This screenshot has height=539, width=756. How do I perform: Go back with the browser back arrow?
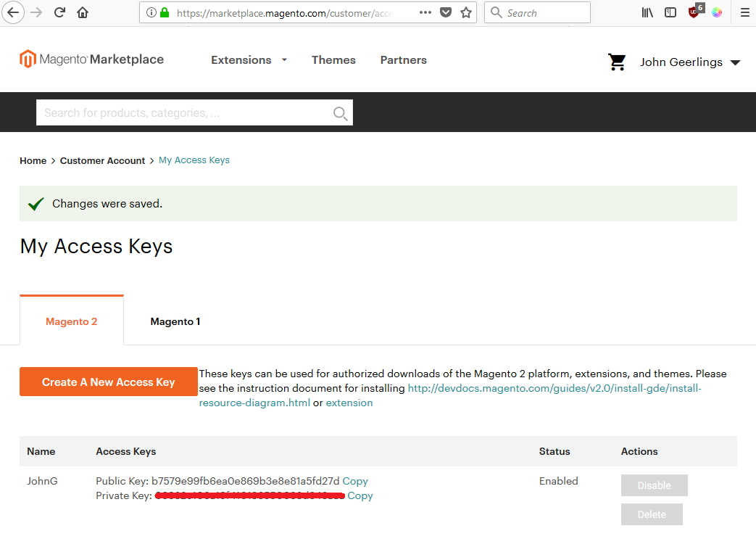click(x=13, y=12)
